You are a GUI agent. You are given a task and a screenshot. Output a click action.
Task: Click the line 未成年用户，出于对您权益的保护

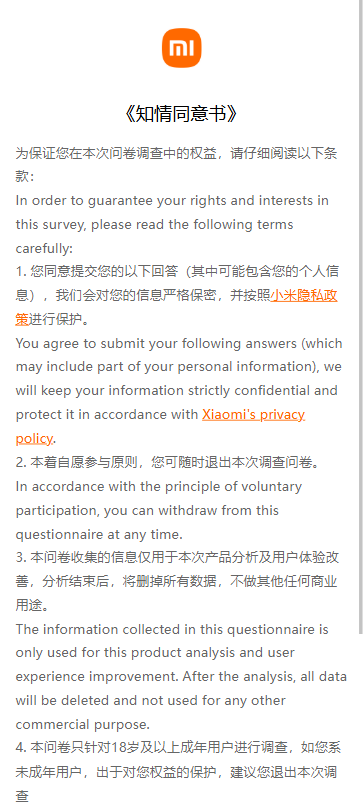(x=176, y=772)
